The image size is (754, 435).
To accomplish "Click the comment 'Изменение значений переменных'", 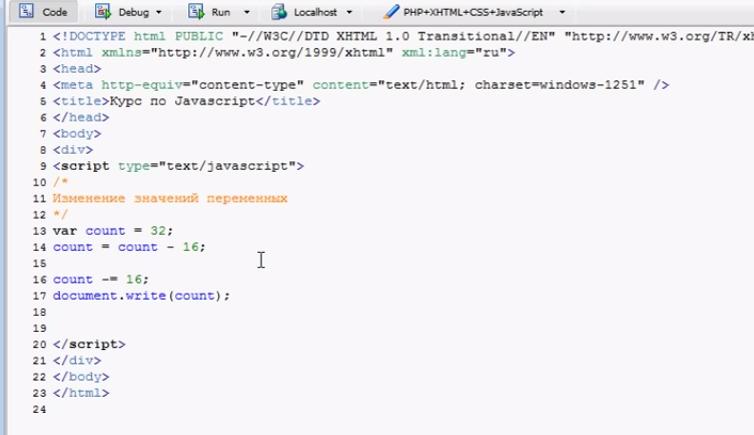I will pyautogui.click(x=170, y=199).
